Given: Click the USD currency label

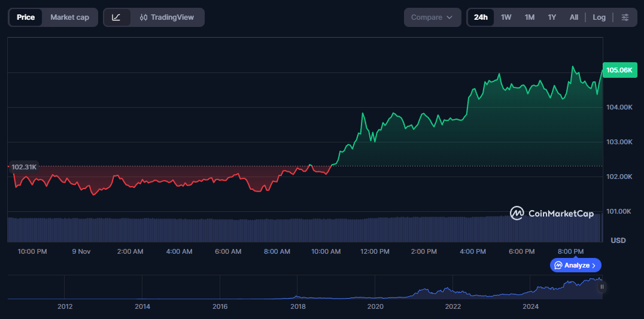Looking at the screenshot, I should click(618, 241).
